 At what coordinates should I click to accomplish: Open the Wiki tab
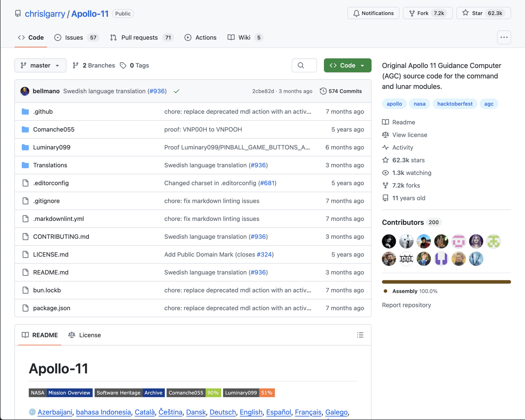click(245, 37)
